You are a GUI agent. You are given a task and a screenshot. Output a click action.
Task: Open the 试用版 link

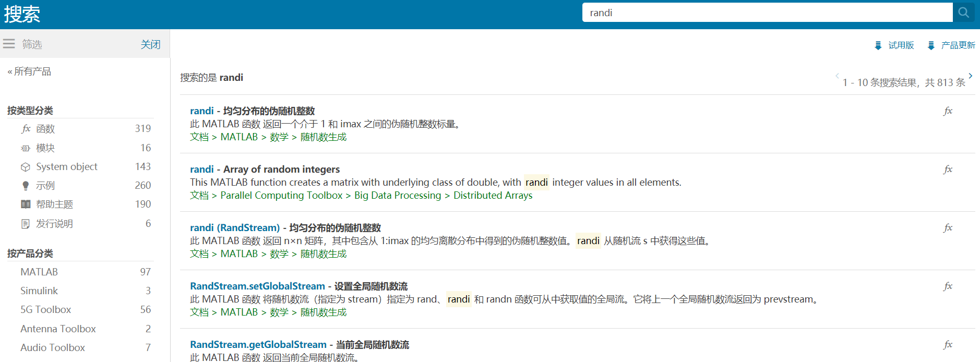point(901,45)
